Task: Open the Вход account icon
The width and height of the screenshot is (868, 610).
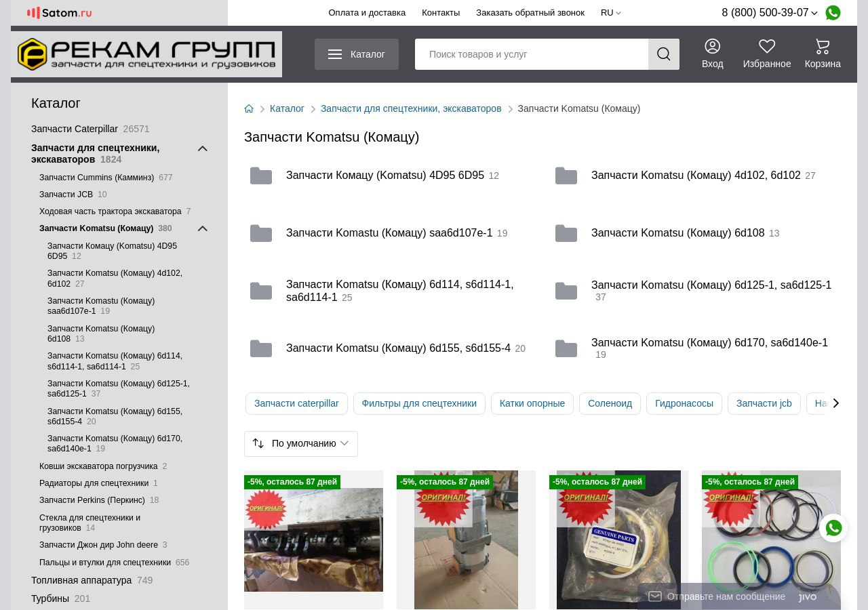Action: click(x=712, y=46)
